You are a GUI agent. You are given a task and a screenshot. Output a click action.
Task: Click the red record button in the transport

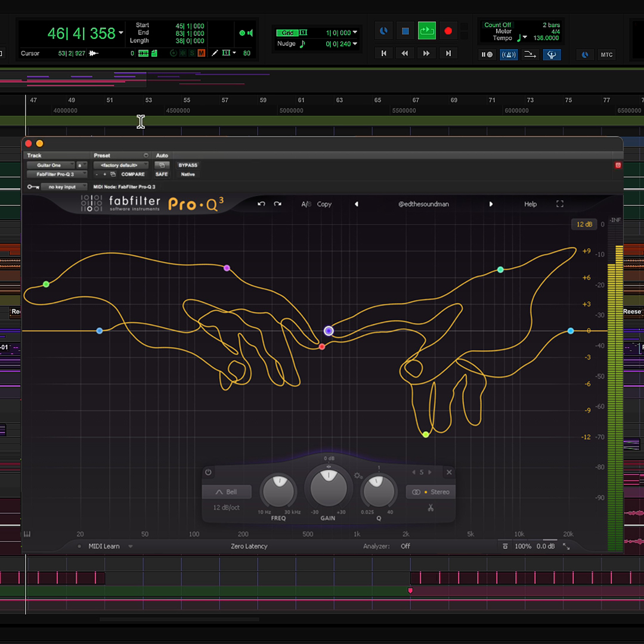click(x=448, y=30)
